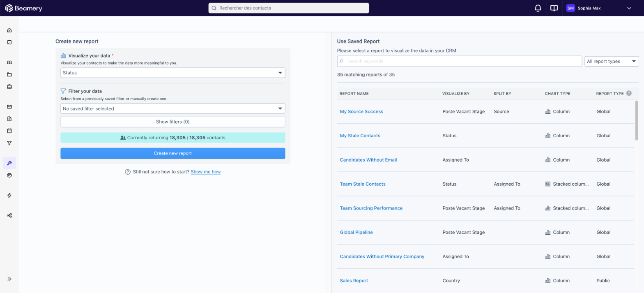Click the notifications bell icon
644x293 pixels.
[x=538, y=8]
